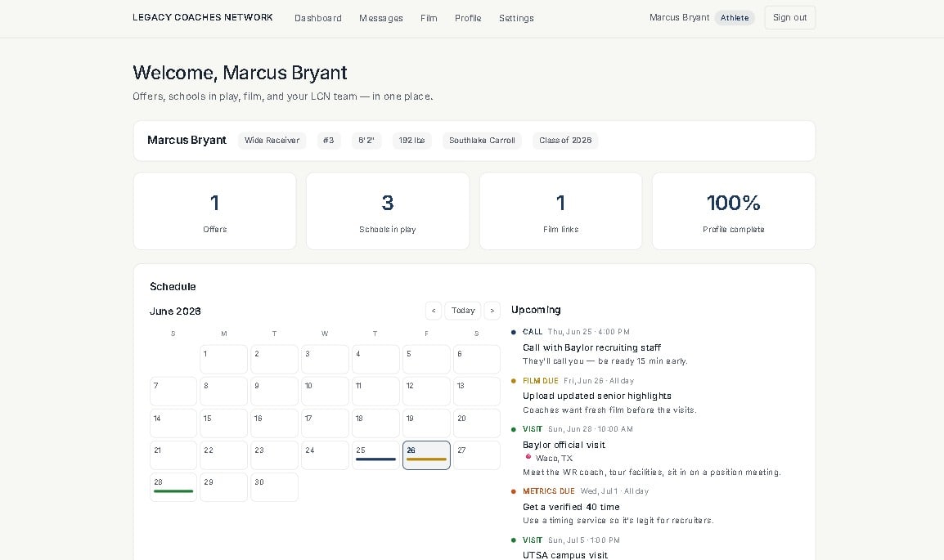Select June 26 on the calendar

pos(426,455)
